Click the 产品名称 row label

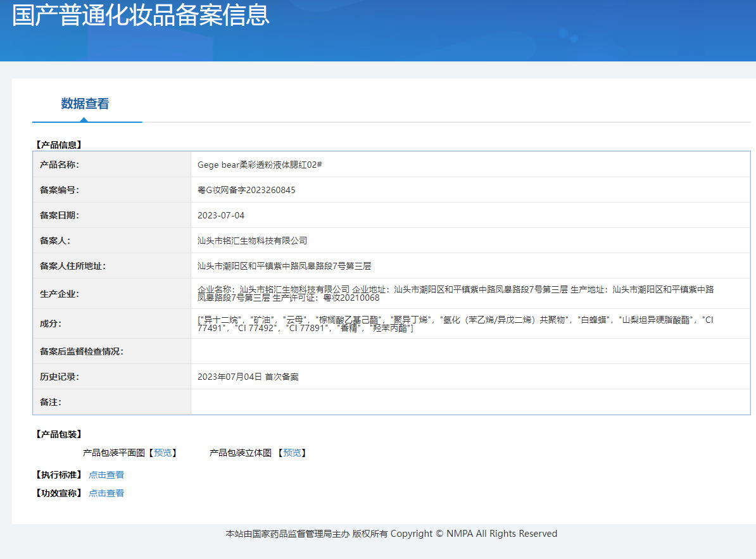coord(60,165)
